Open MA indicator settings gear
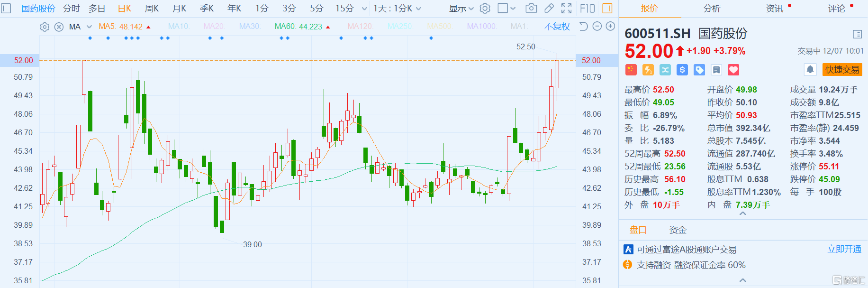Screen dimensions: 868x288 pyautogui.click(x=45, y=27)
